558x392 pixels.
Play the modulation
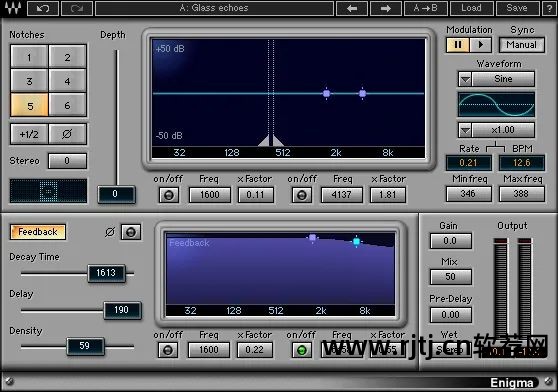tap(480, 45)
